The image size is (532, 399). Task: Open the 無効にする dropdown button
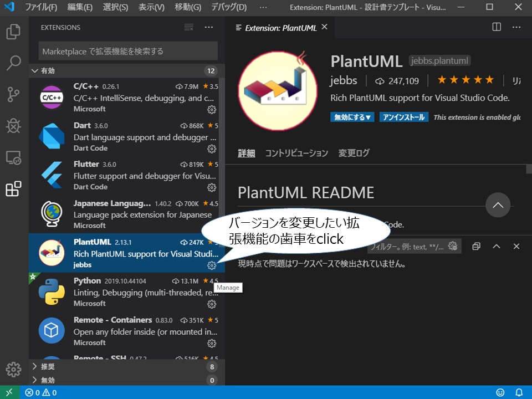point(352,117)
